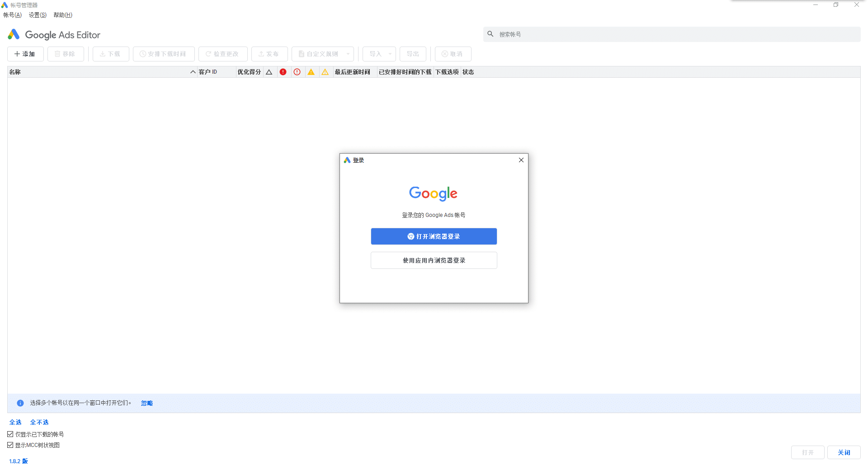This screenshot has width=868, height=470.
Task: Click the solid yellow warning column icon
Action: click(x=311, y=72)
